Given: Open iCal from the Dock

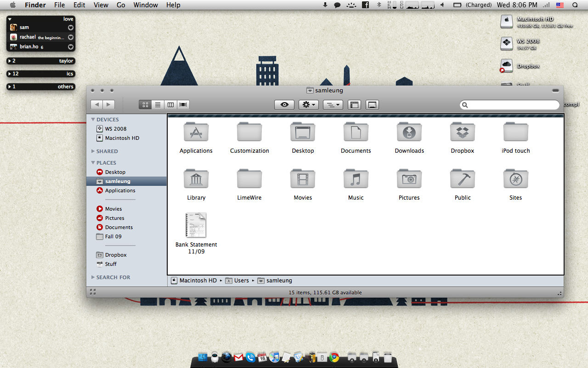Looking at the screenshot, I should coord(262,357).
